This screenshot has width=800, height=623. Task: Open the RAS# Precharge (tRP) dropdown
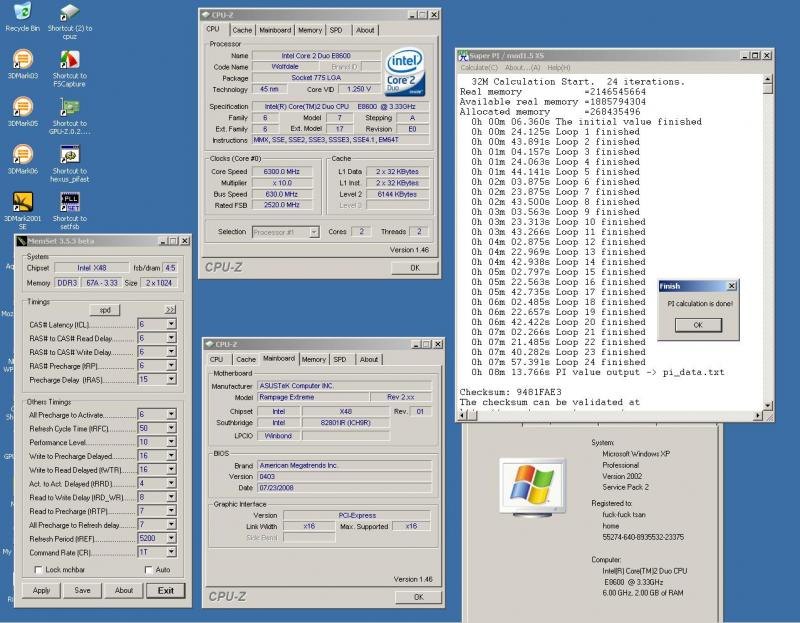coord(171,365)
